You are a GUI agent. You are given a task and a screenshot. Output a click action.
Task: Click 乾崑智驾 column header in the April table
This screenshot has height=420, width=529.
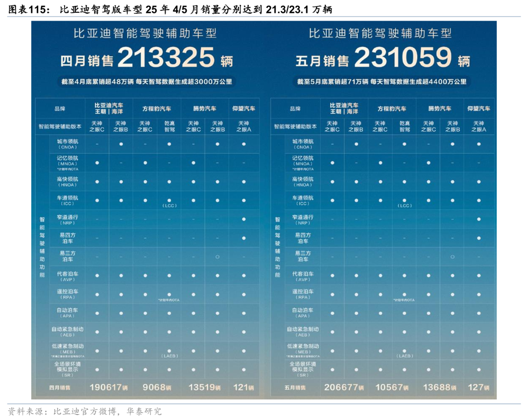point(169,126)
